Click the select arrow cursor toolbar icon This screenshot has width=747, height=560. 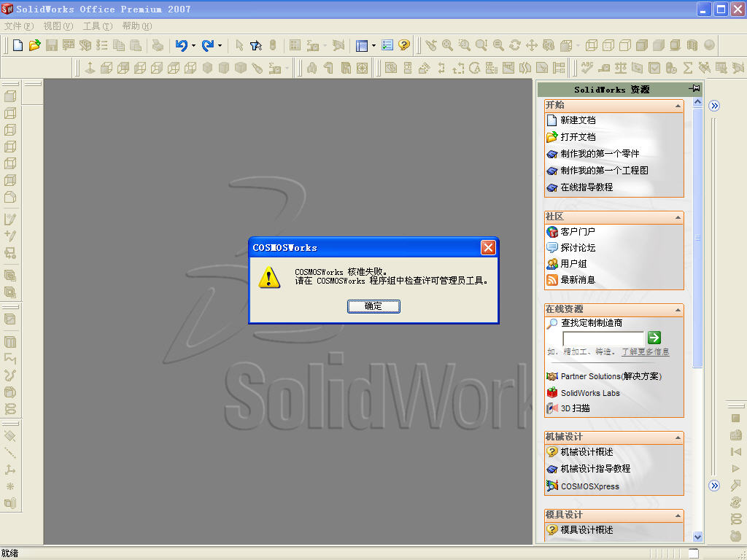[x=239, y=45]
